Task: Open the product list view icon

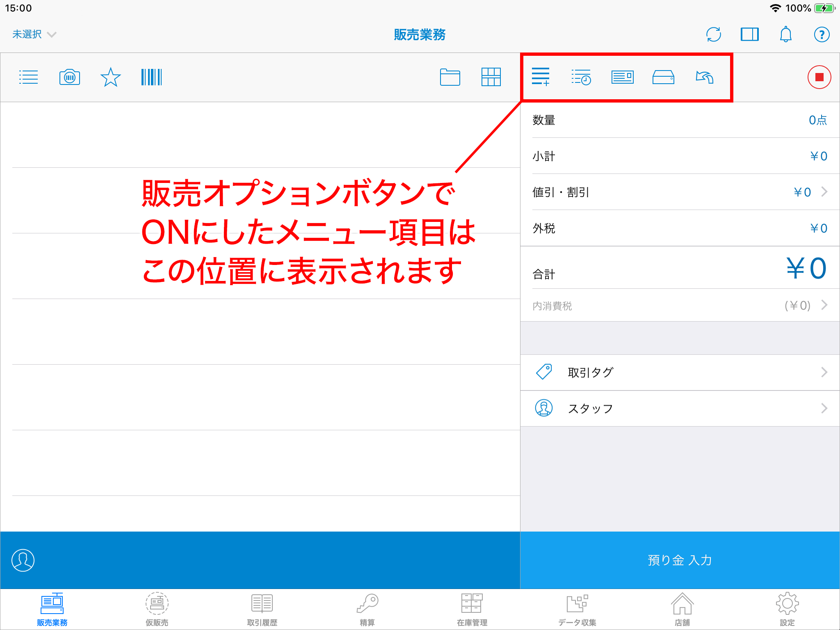Action: click(x=28, y=77)
